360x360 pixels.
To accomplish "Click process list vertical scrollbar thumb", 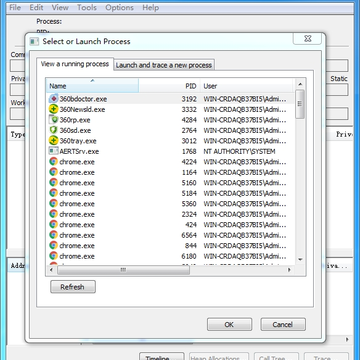I will (x=300, y=104).
